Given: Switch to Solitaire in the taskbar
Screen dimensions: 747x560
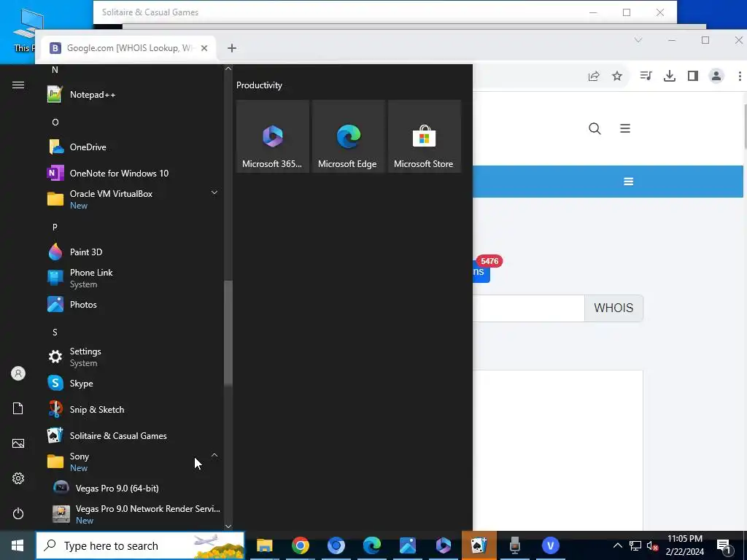Looking at the screenshot, I should click(x=479, y=545).
